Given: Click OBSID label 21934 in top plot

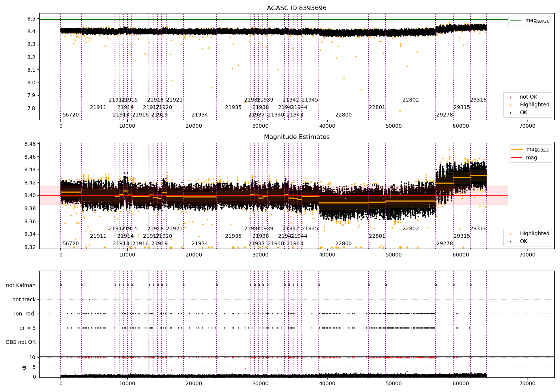Looking at the screenshot, I should point(200,115).
